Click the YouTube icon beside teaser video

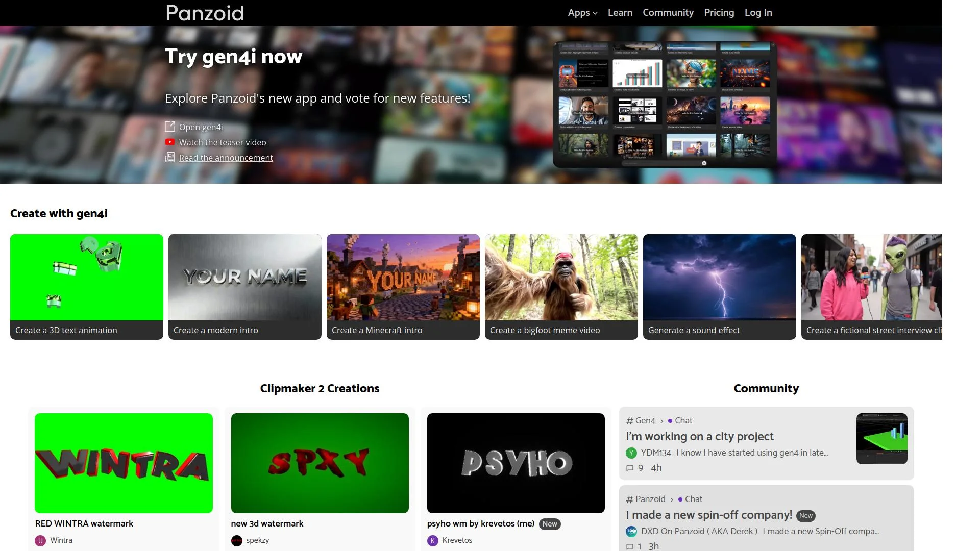coord(170,142)
